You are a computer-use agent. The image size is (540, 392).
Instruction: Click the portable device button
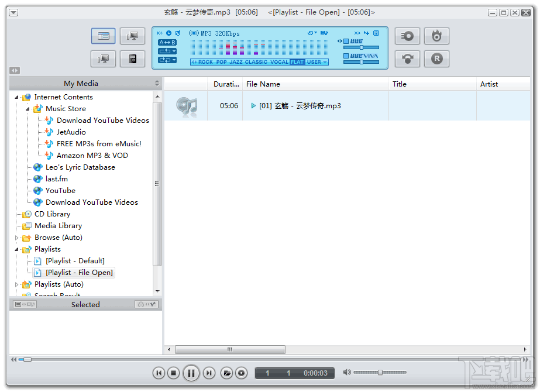click(132, 59)
